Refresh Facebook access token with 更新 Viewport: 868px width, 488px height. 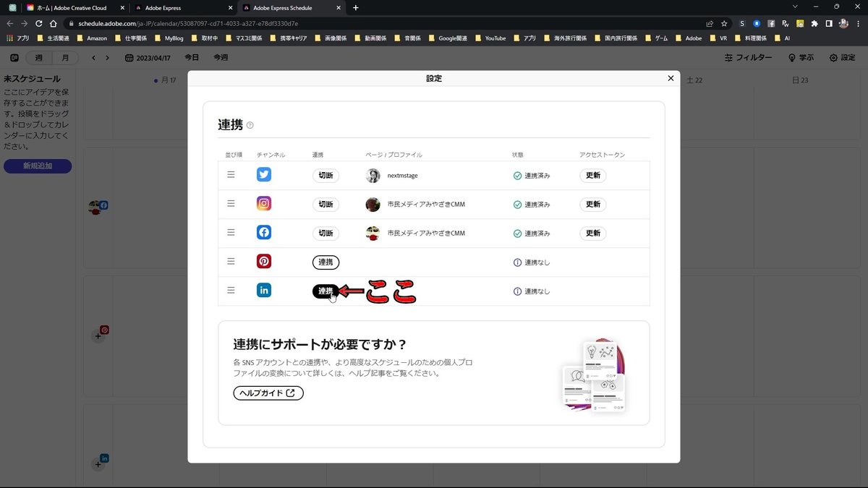(x=593, y=234)
